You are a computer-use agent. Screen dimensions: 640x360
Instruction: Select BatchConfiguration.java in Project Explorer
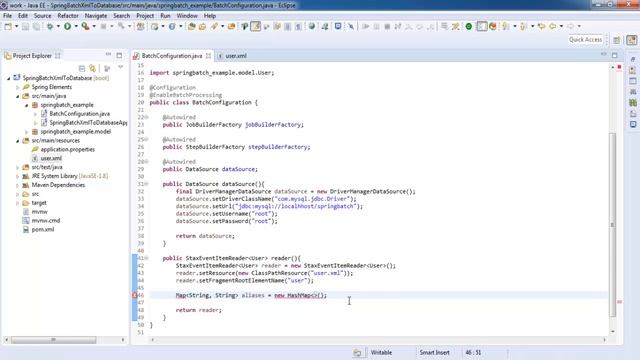[79, 114]
